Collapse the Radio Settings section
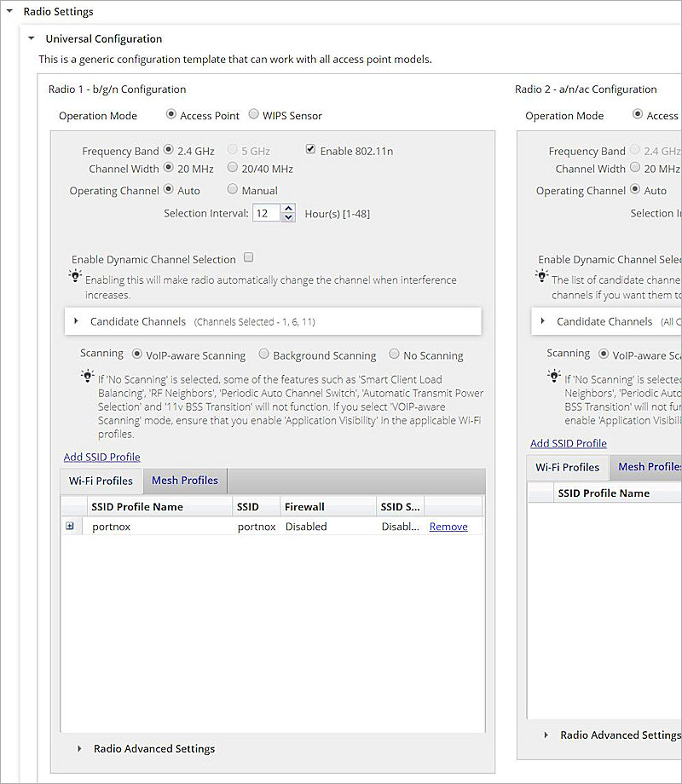The width and height of the screenshot is (682, 784). pos(9,12)
